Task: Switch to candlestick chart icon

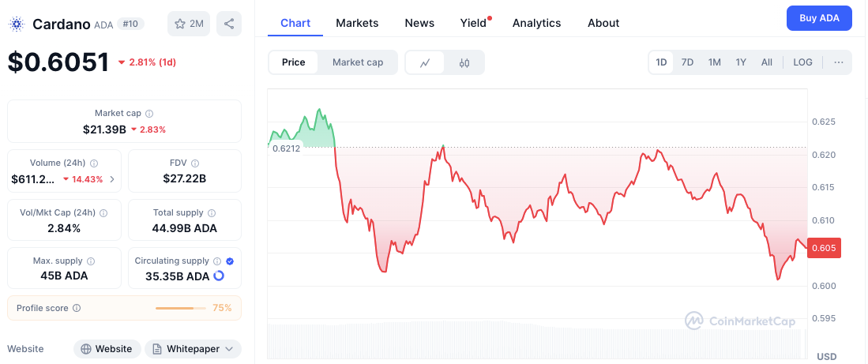Action: pyautogui.click(x=464, y=62)
